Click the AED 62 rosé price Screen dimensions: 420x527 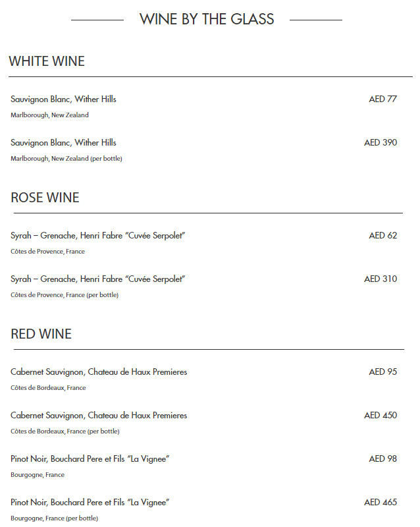coord(382,236)
